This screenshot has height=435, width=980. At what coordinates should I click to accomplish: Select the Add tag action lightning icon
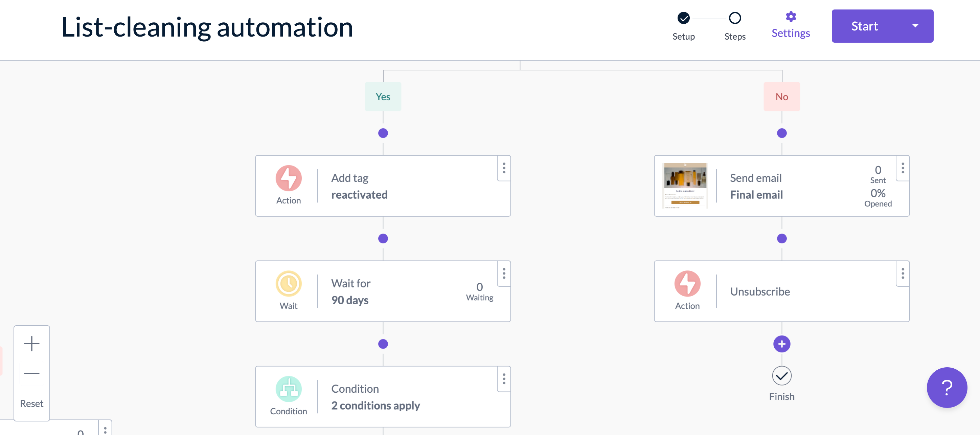tap(288, 178)
